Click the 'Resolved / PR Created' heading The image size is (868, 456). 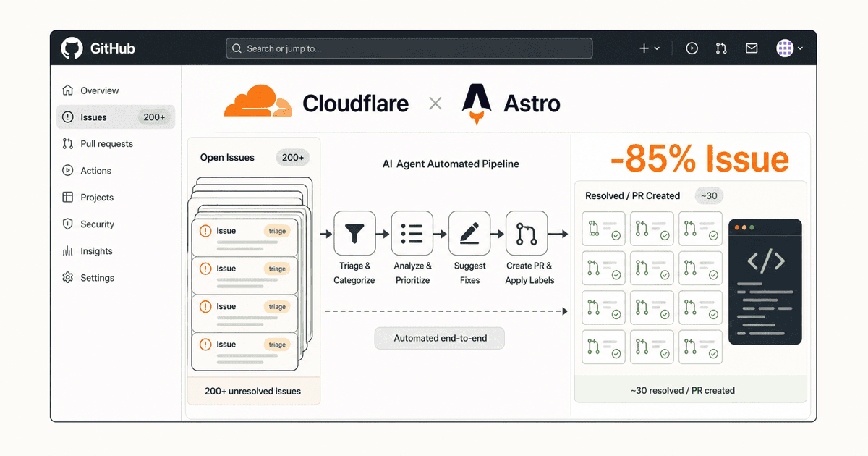(x=633, y=195)
